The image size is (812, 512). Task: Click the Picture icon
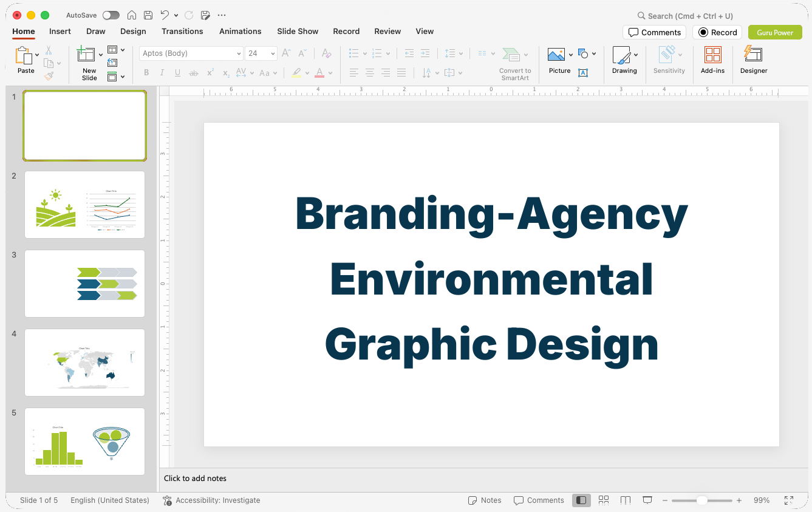[x=556, y=55]
